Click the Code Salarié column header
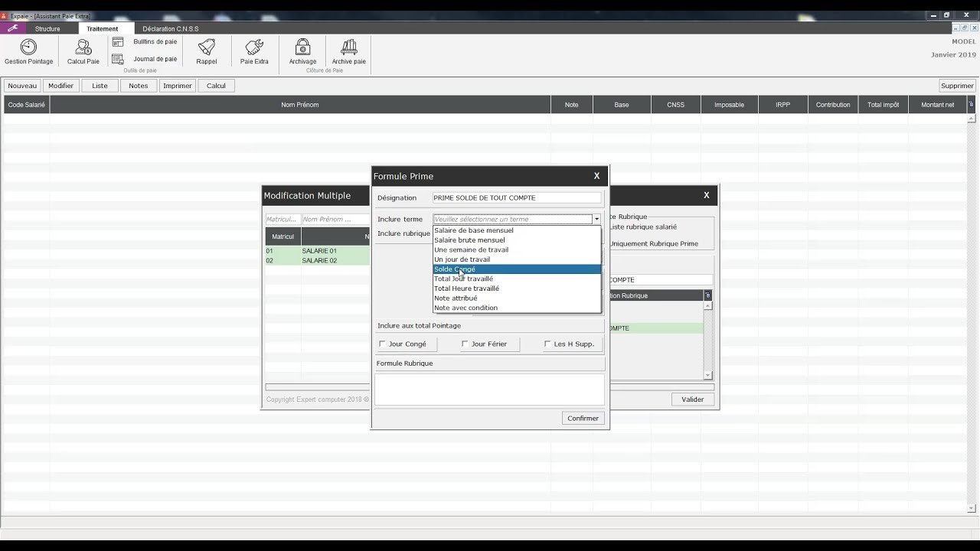This screenshot has width=980, height=551. 27,105
